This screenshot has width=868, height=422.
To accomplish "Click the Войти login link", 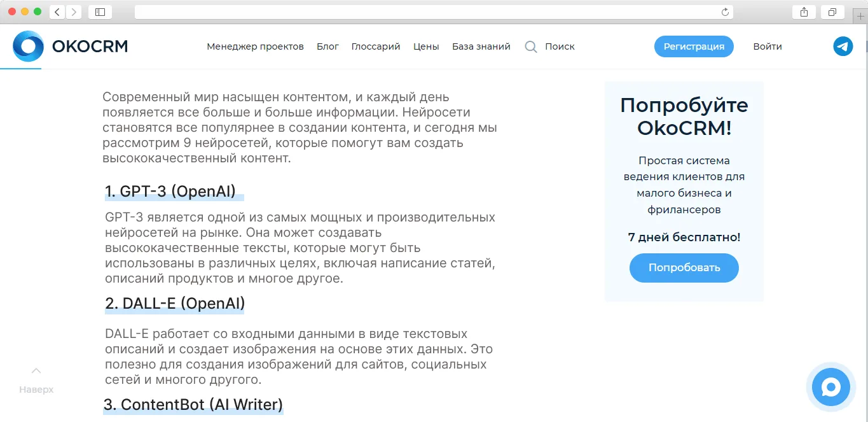I will 768,46.
